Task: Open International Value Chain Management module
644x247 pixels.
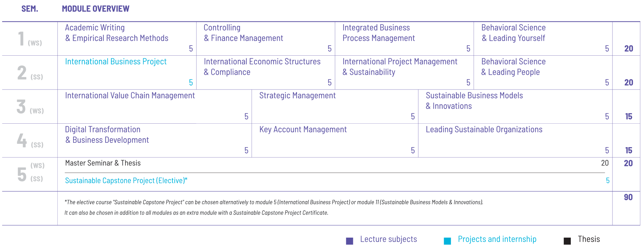Action: [x=130, y=96]
